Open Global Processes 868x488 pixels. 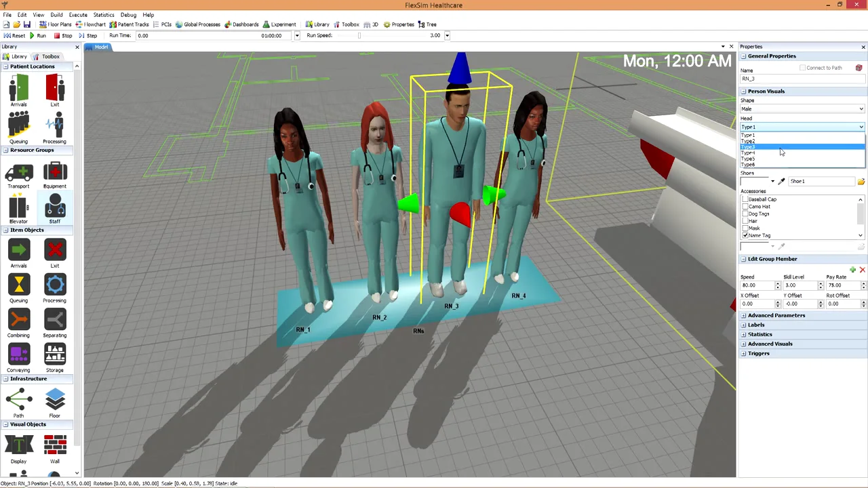tap(198, 24)
